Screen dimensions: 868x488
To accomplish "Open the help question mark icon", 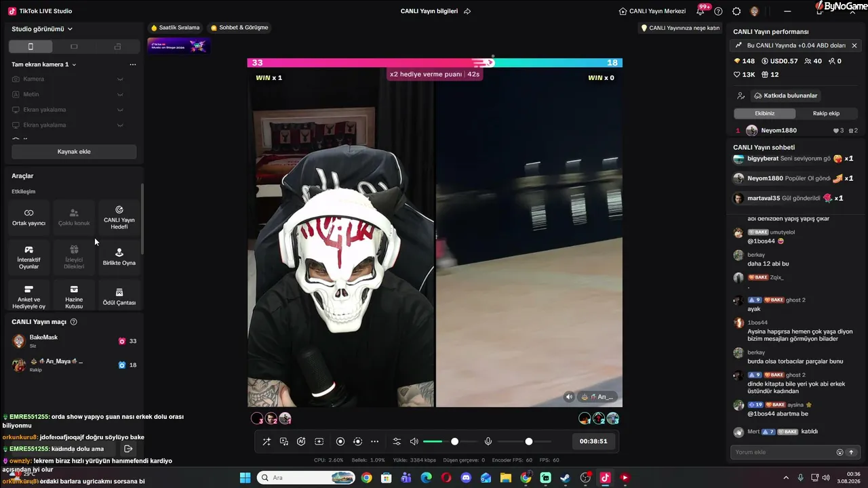I will (718, 11).
